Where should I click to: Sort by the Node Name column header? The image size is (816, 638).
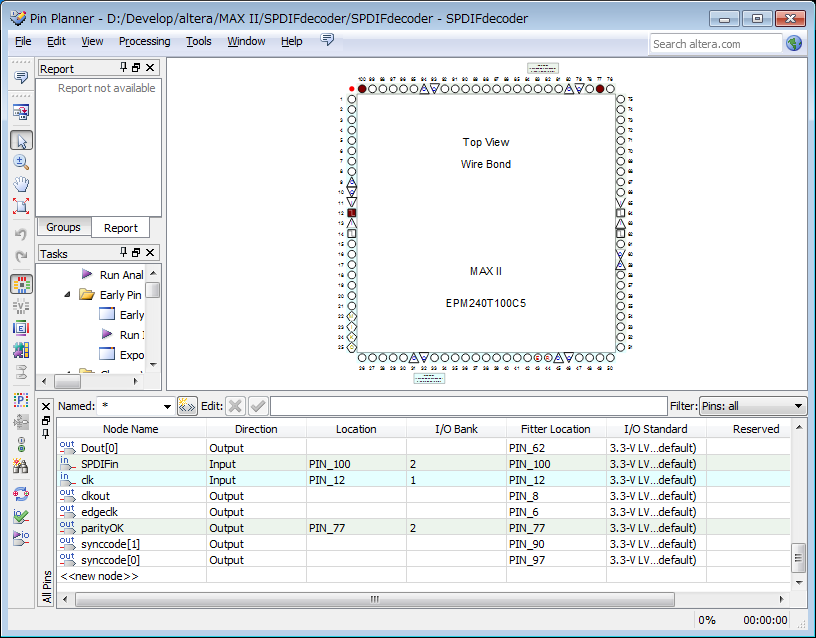click(131, 429)
